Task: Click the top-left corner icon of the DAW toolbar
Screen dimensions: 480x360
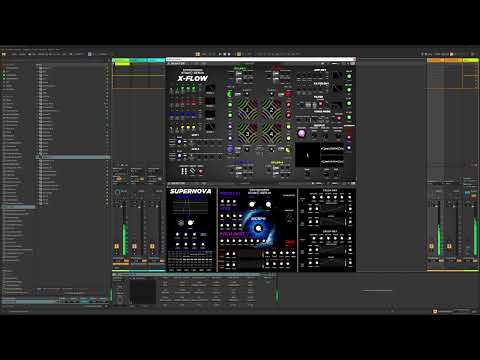Action: point(4,54)
